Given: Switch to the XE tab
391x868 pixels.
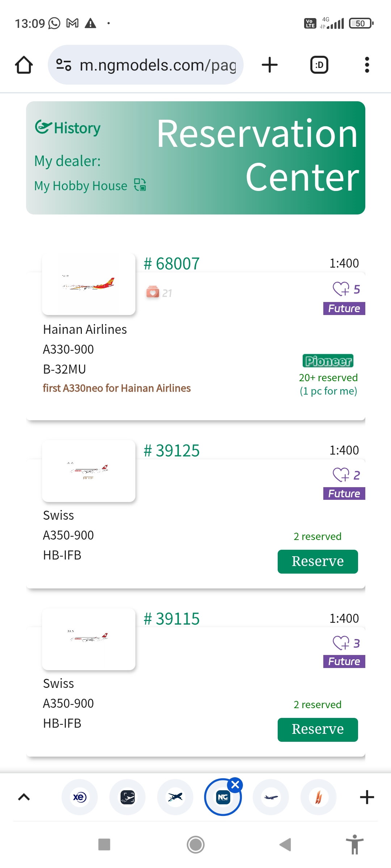Looking at the screenshot, I should click(x=80, y=797).
